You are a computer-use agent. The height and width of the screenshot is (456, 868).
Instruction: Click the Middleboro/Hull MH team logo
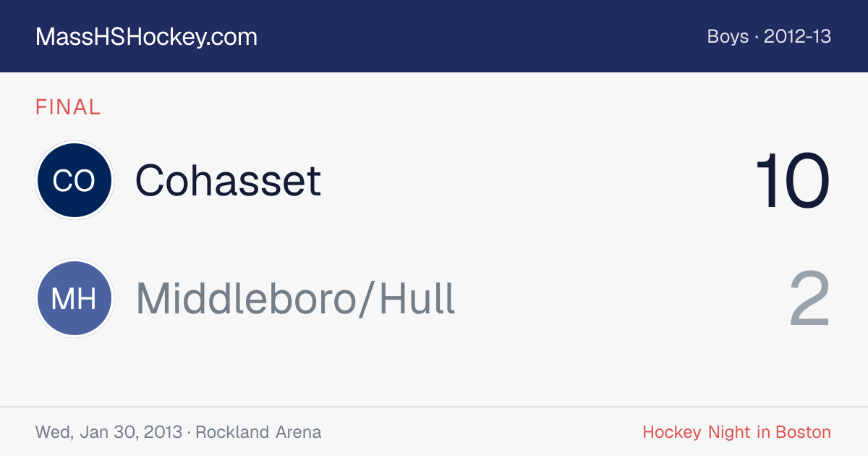point(74,298)
